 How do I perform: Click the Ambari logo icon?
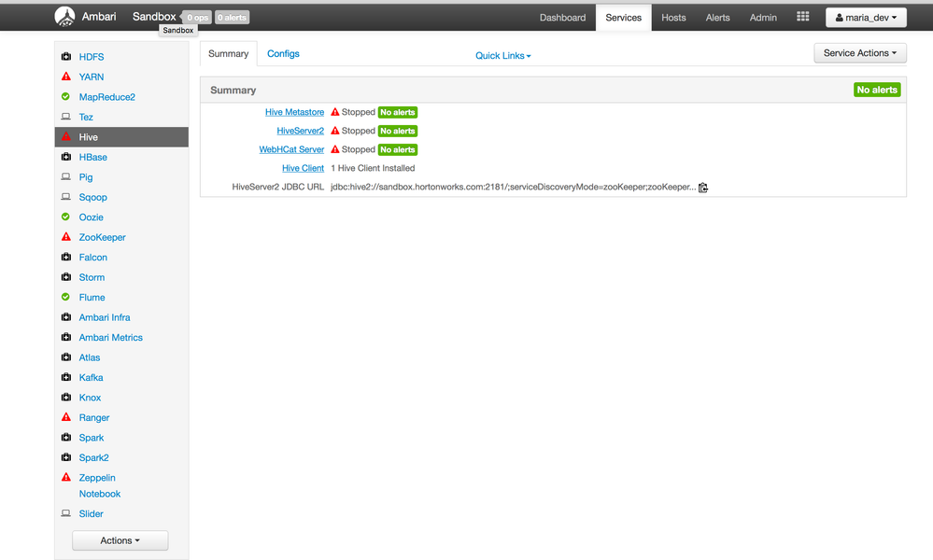(x=64, y=17)
